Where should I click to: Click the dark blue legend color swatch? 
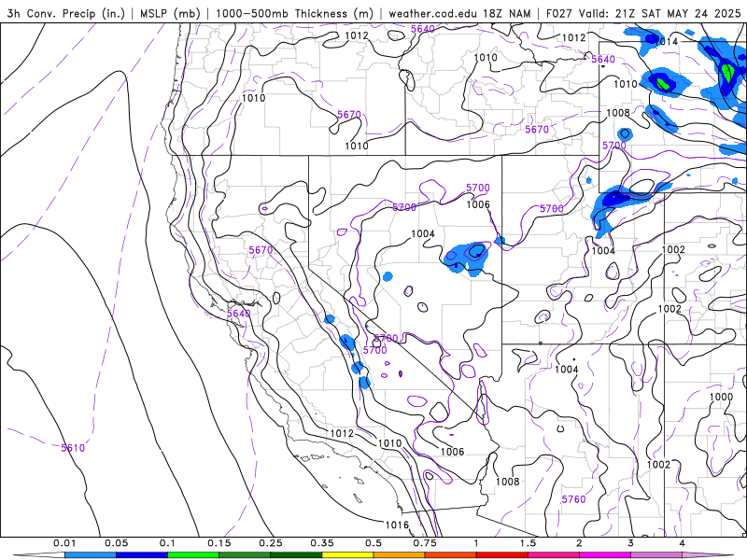[142, 555]
